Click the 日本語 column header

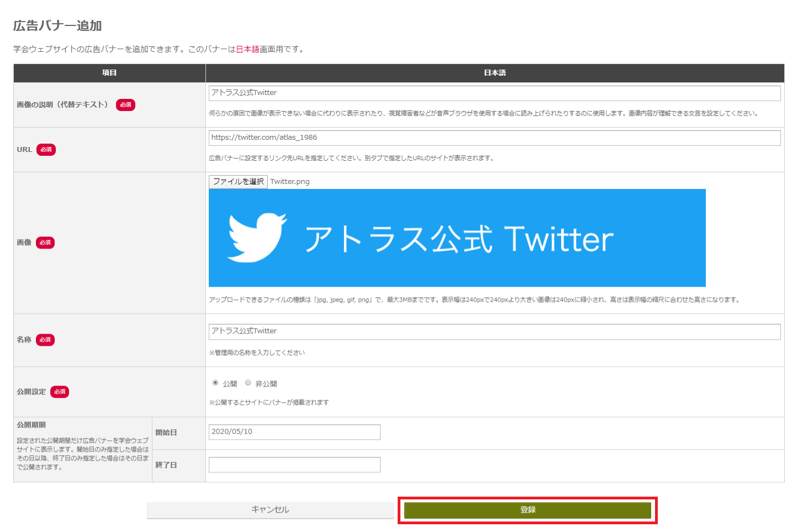pos(495,73)
